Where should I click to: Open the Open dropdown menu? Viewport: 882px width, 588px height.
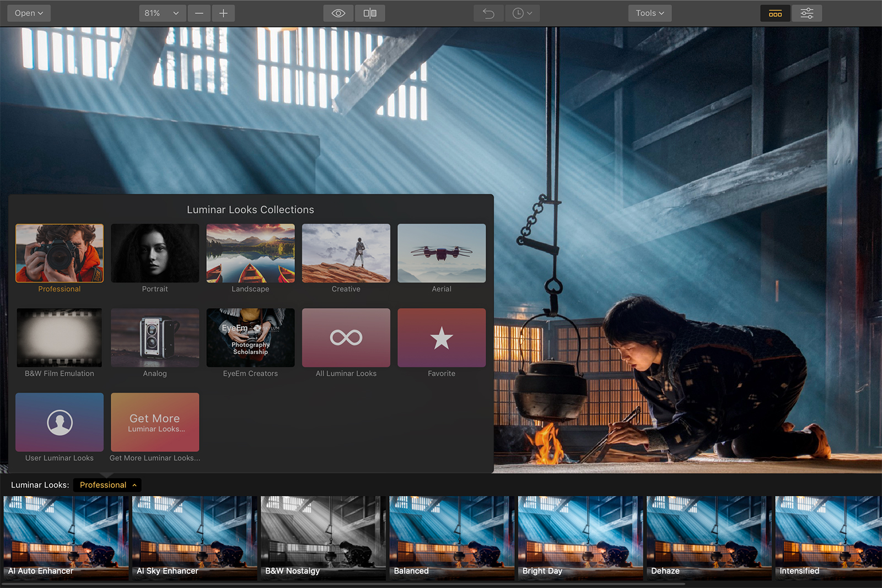(x=29, y=13)
